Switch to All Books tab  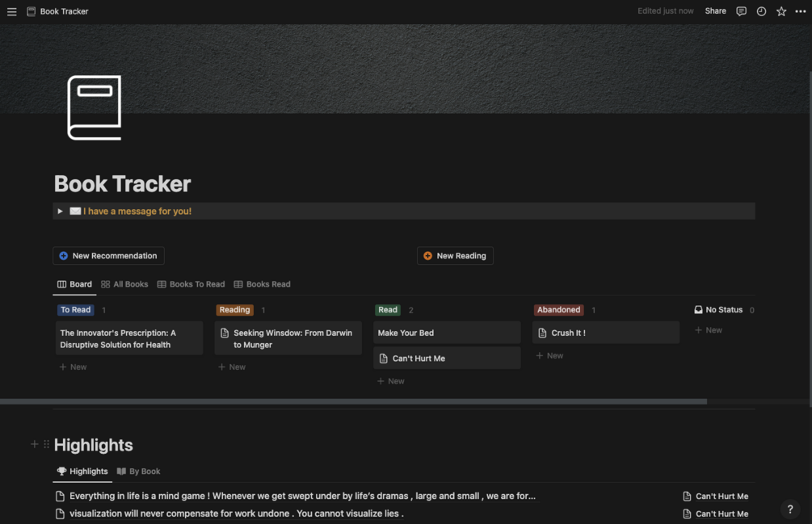124,284
